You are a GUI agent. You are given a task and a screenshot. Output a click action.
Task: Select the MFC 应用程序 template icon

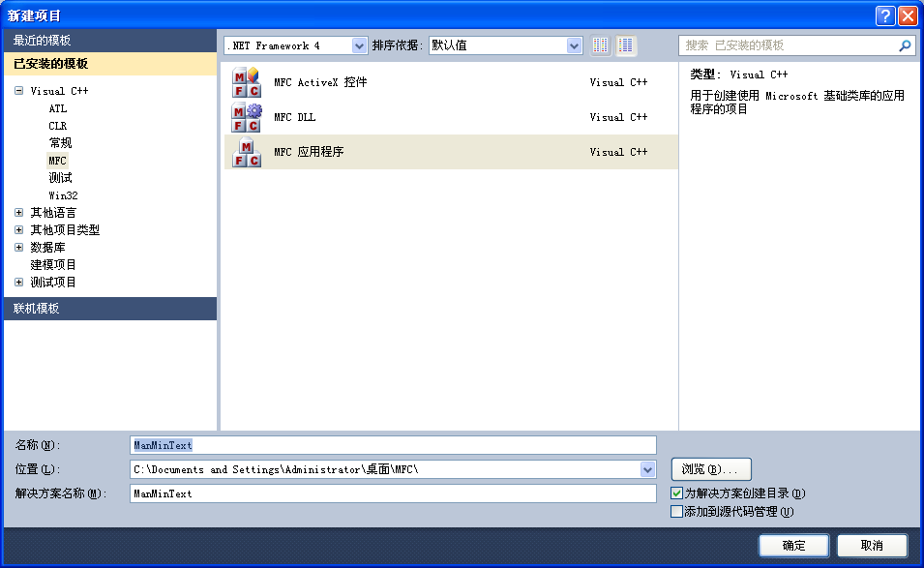(247, 152)
